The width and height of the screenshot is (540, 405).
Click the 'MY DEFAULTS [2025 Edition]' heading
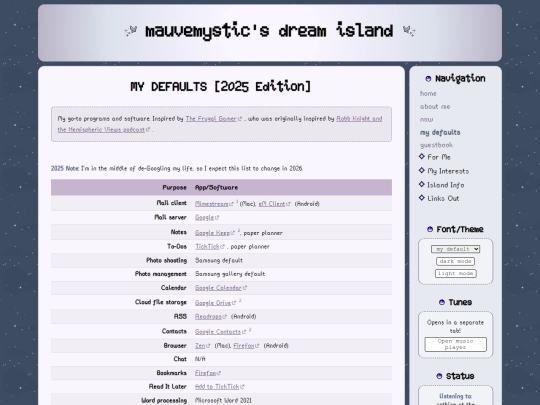click(221, 86)
